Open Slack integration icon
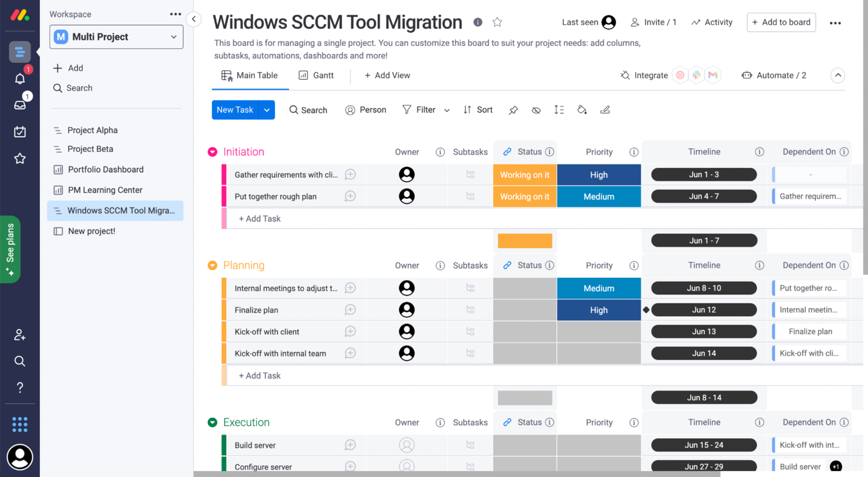 pyautogui.click(x=696, y=75)
